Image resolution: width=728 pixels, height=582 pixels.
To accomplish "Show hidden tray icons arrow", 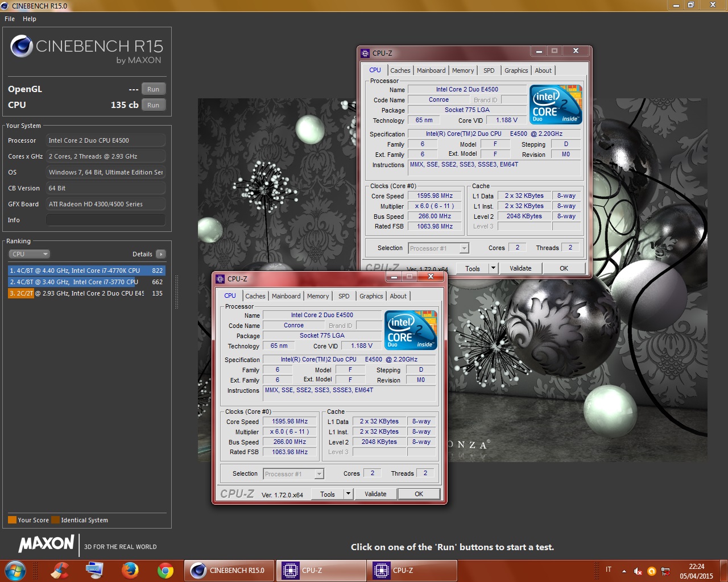I will pyautogui.click(x=624, y=571).
